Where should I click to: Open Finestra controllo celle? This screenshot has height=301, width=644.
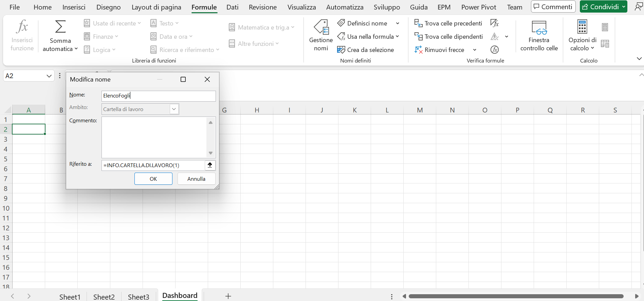(x=539, y=35)
